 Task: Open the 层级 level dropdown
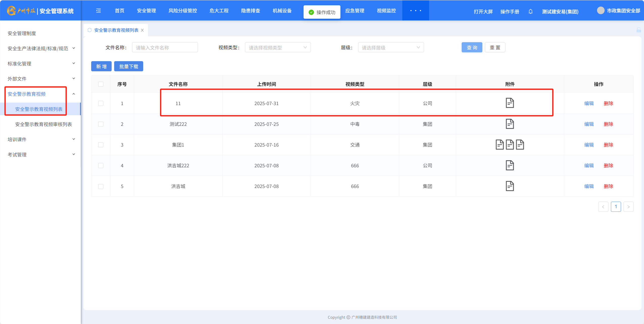pos(391,48)
